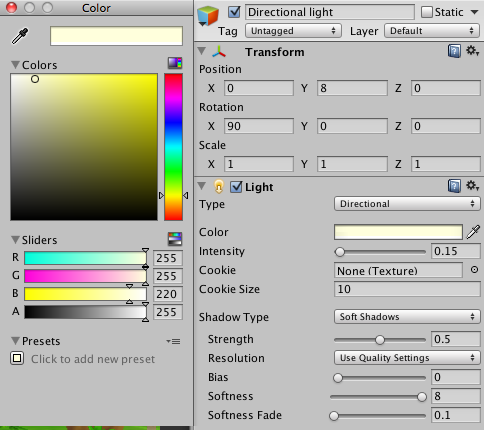Viewport: 484px width, 430px height.
Task: Open the Layer Default dropdown
Action: 432,31
